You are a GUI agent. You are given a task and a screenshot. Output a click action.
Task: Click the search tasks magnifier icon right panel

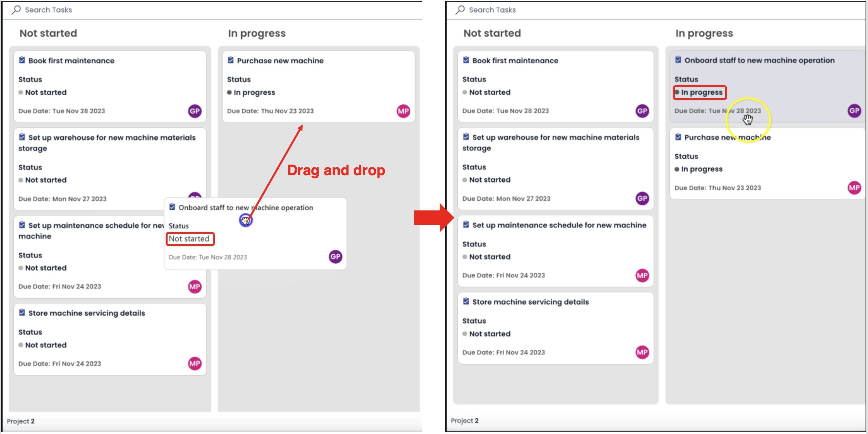(x=460, y=9)
